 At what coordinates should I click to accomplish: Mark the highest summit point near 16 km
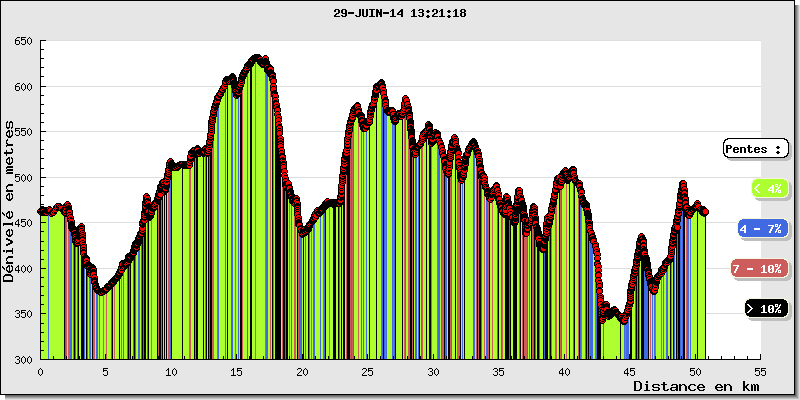(x=256, y=59)
